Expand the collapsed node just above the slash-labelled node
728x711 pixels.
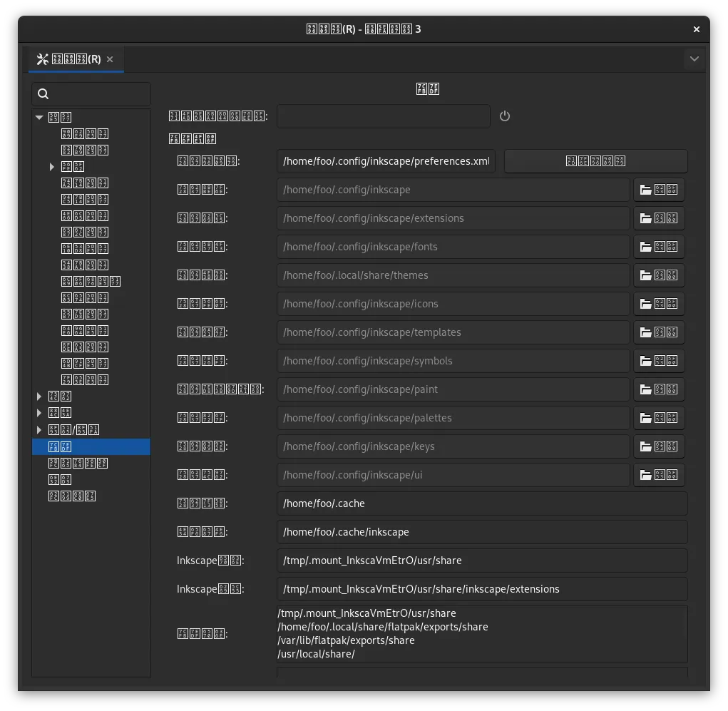tap(39, 413)
